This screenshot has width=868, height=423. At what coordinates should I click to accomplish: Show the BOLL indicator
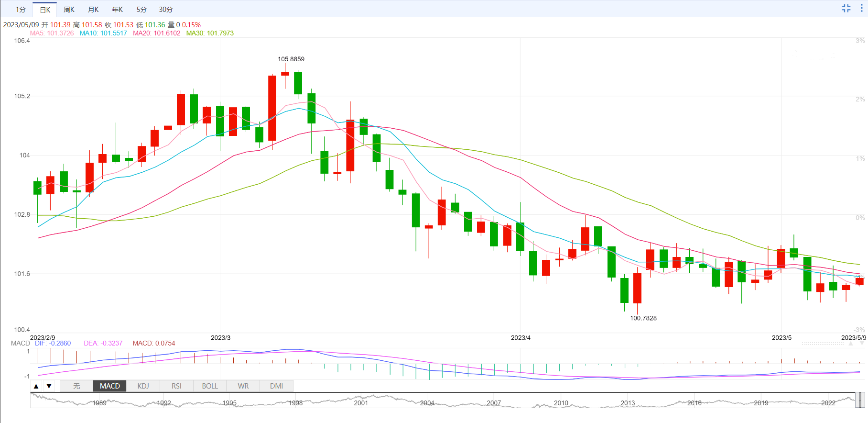[x=210, y=386]
